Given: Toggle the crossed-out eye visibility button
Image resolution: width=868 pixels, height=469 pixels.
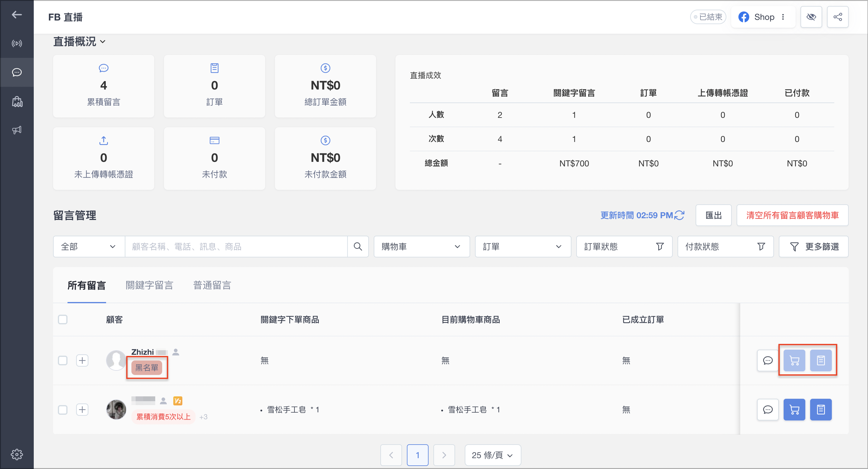Looking at the screenshot, I should point(811,17).
